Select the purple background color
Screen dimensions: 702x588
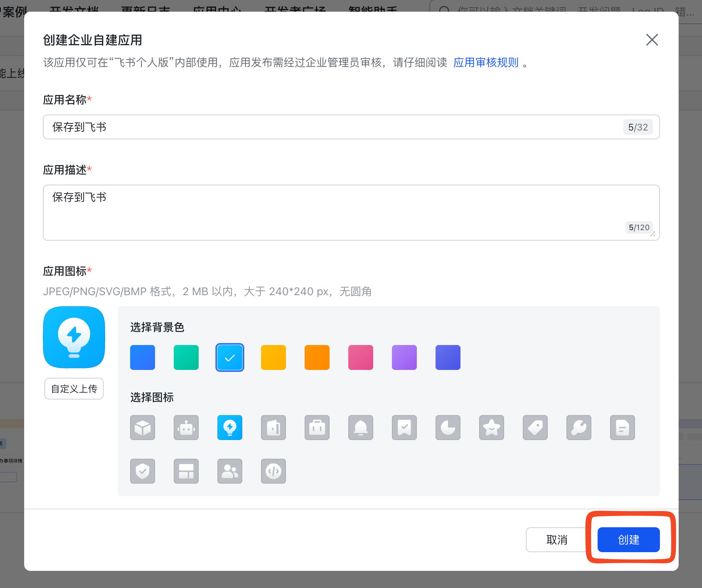[x=404, y=357]
